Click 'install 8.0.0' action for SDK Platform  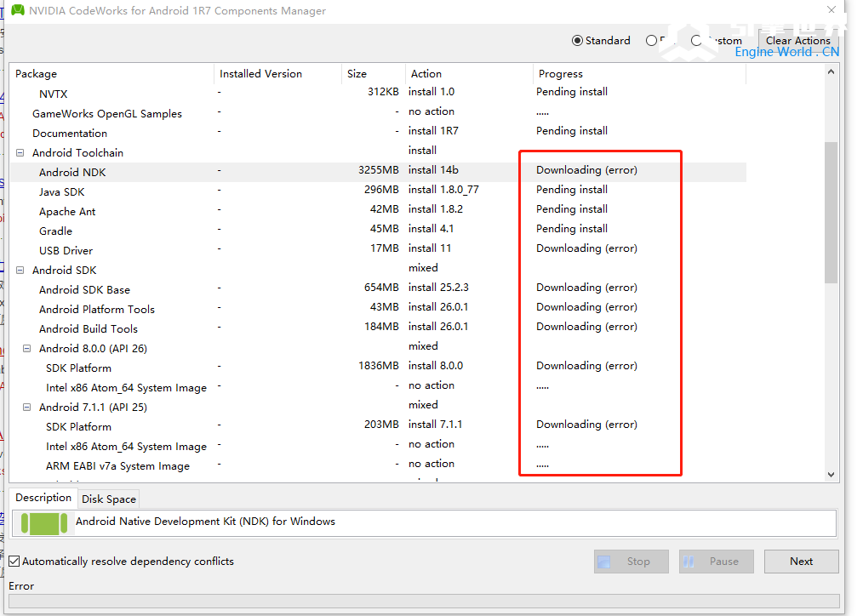pyautogui.click(x=436, y=366)
